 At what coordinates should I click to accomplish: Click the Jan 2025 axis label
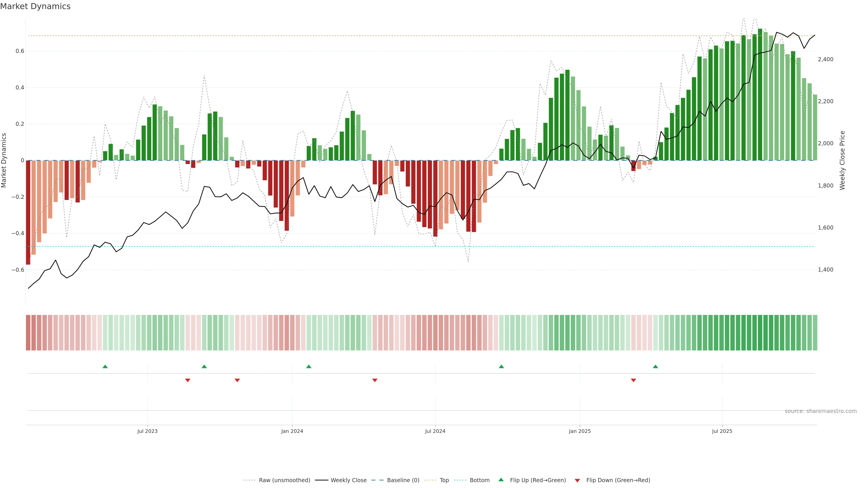(580, 431)
